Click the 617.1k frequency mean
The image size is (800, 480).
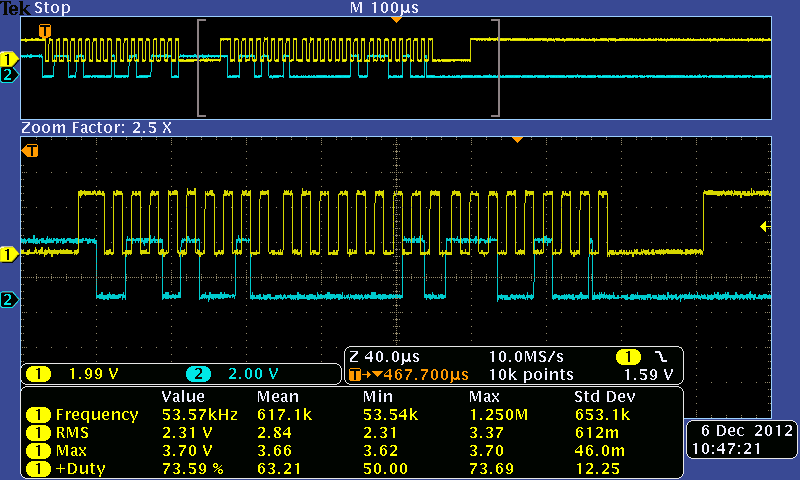pyautogui.click(x=285, y=415)
